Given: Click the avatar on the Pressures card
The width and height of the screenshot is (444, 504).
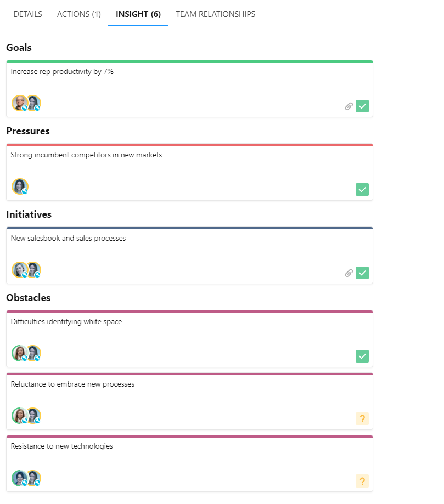Looking at the screenshot, I should tap(20, 186).
